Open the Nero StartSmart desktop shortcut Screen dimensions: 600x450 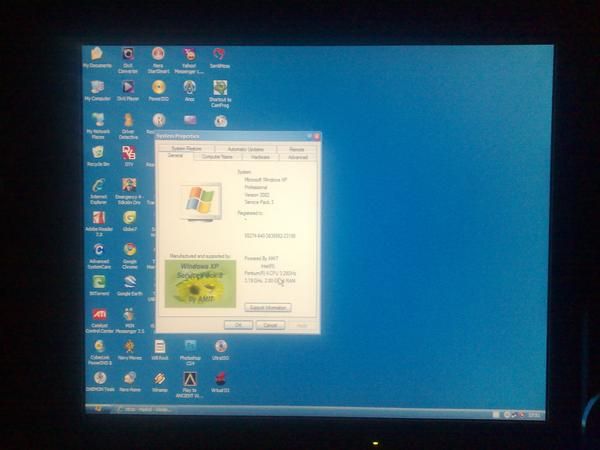(158, 60)
